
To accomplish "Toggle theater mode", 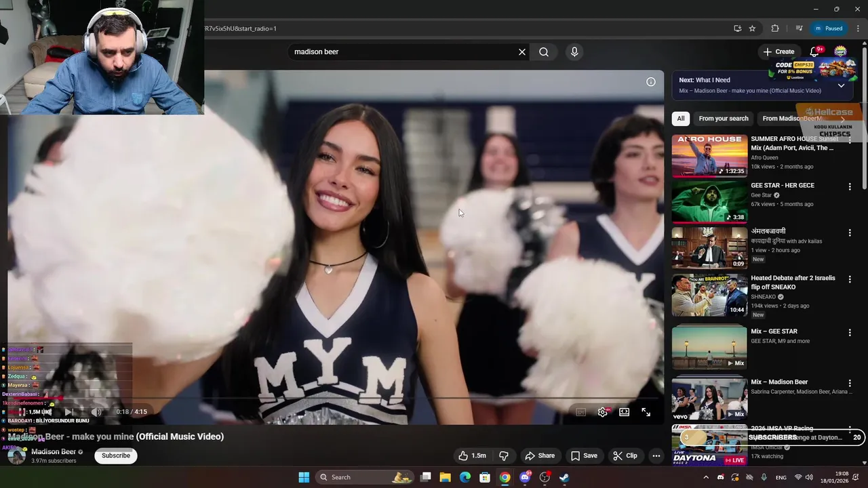I will click(625, 411).
